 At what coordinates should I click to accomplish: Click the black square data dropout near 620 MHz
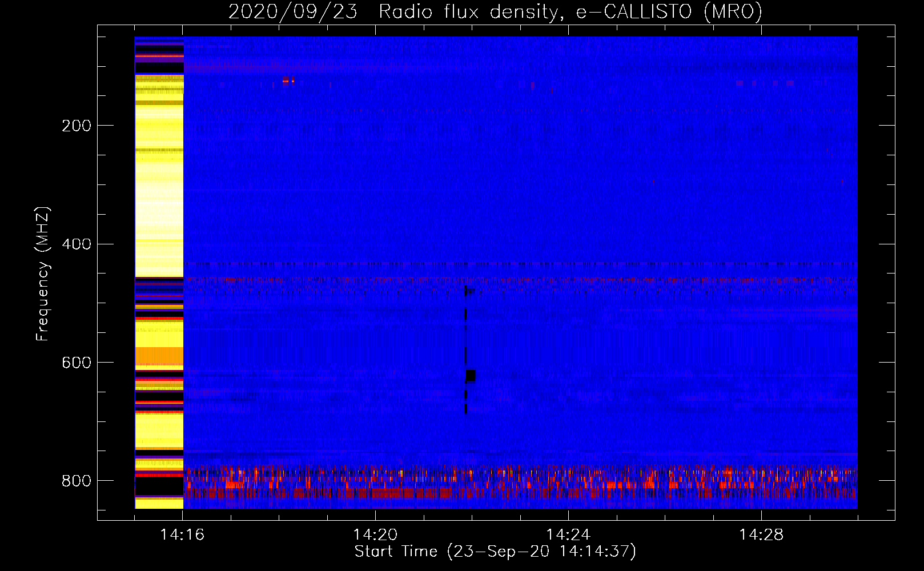point(471,376)
